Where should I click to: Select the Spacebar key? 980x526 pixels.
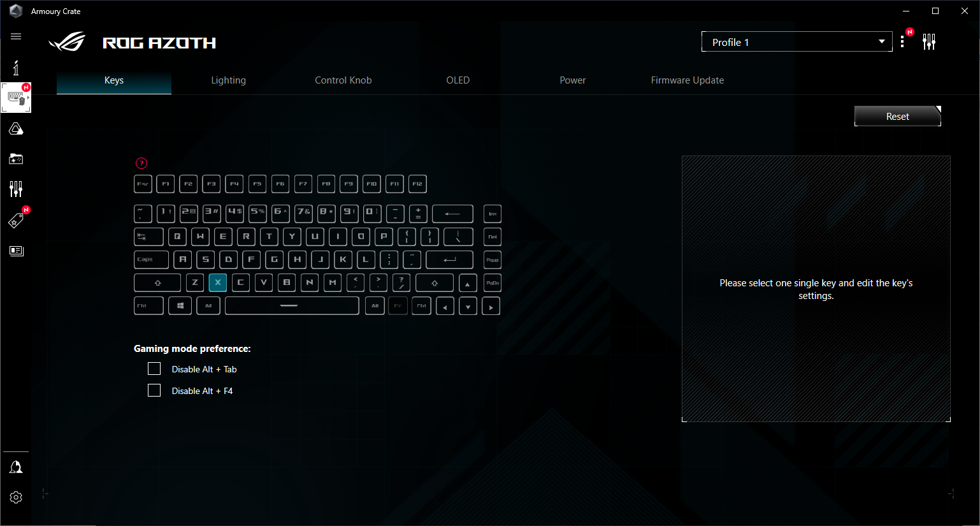292,306
